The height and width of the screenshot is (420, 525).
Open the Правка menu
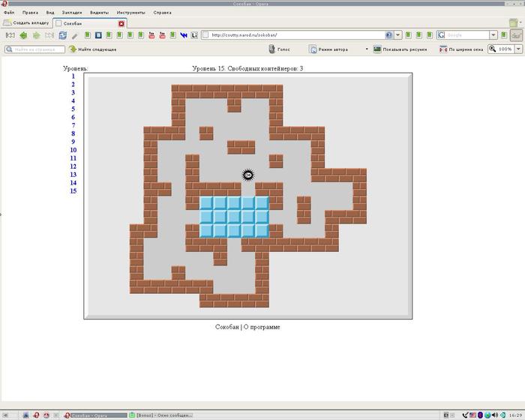[30, 13]
